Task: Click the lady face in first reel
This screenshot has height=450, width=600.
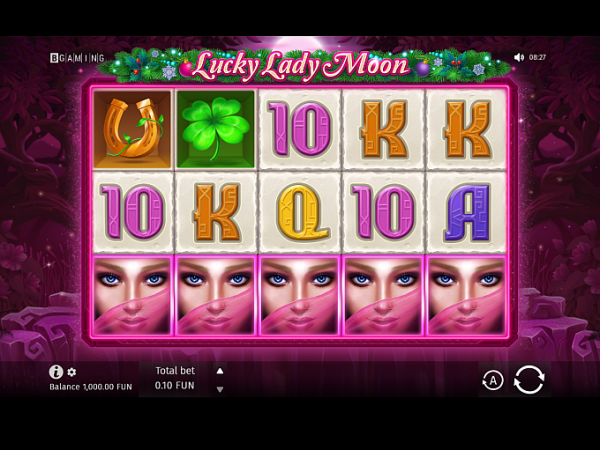Action: (132, 296)
